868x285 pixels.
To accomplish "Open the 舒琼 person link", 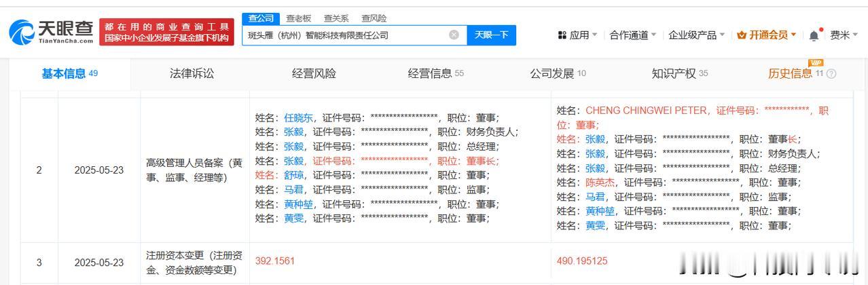I will pos(294,175).
